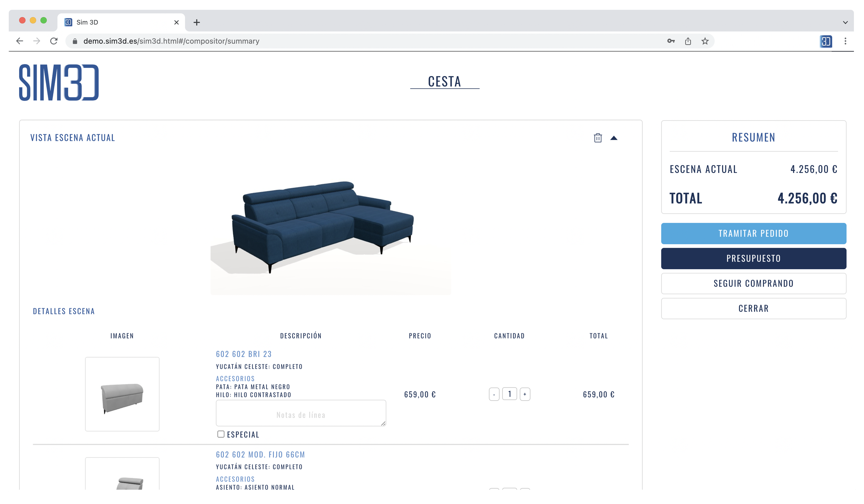The height and width of the screenshot is (504, 864).
Task: Open the Chrome three-dot menu
Action: [x=845, y=41]
